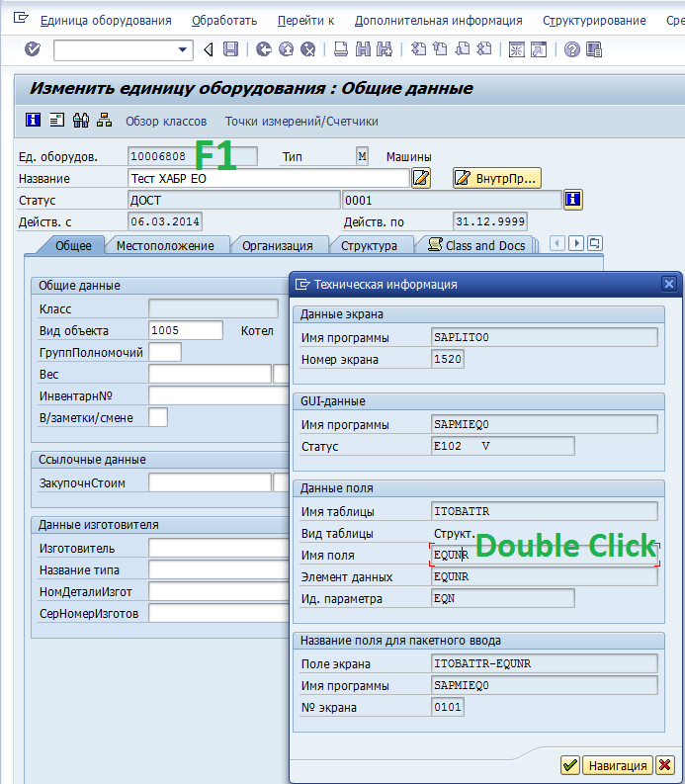This screenshot has height=784, width=685.
Task: Click the Create New Session icon
Action: click(x=517, y=49)
